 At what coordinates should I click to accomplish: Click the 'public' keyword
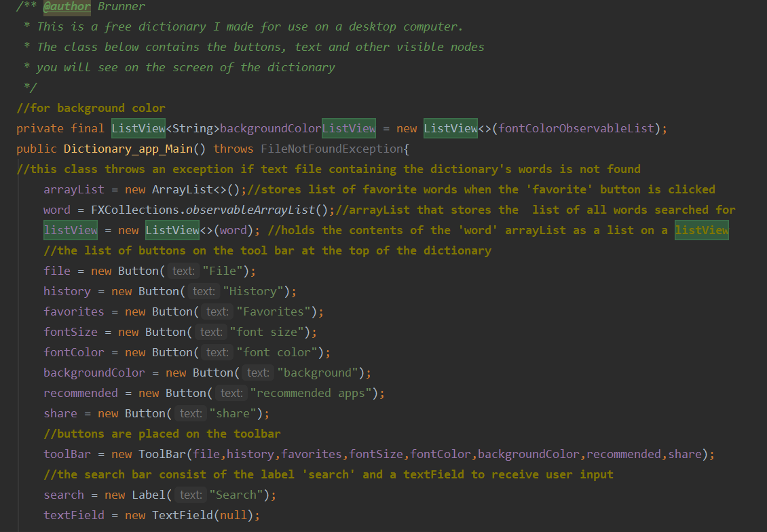pos(37,149)
